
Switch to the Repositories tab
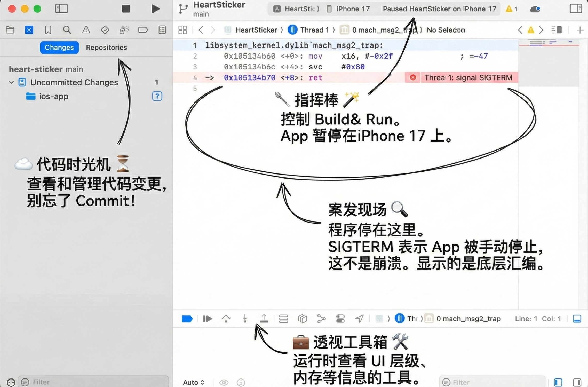[106, 48]
